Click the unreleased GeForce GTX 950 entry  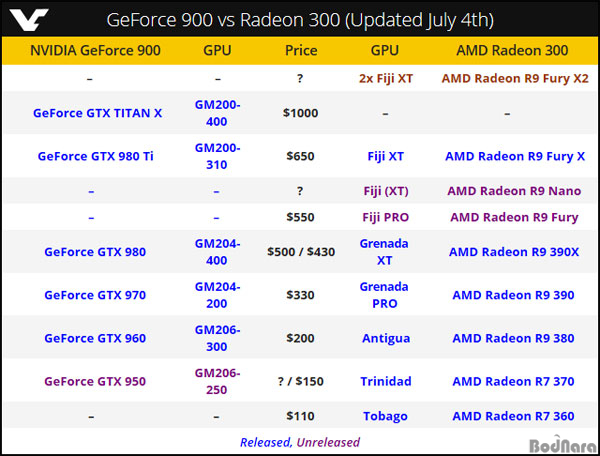coord(97,381)
